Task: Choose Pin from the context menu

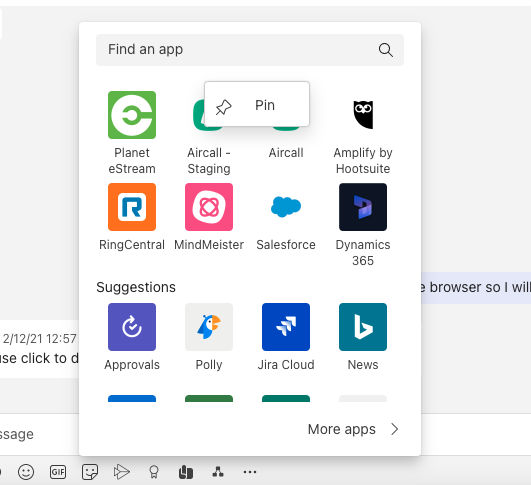Action: click(257, 104)
